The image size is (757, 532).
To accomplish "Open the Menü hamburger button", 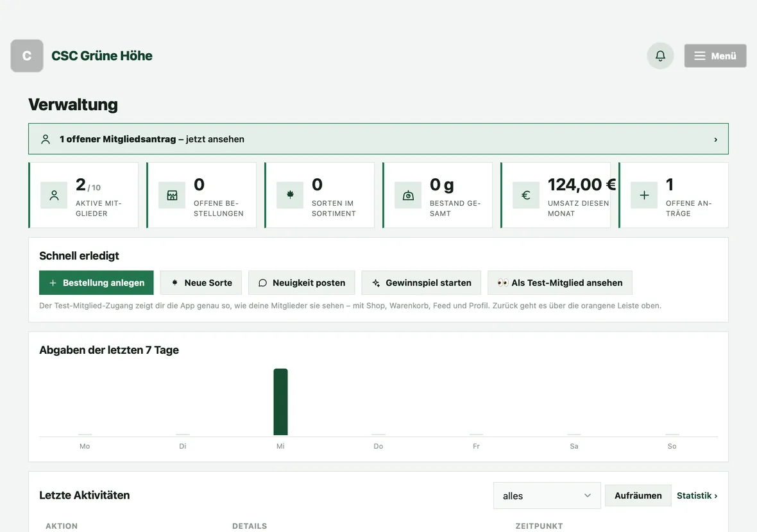I will (715, 56).
